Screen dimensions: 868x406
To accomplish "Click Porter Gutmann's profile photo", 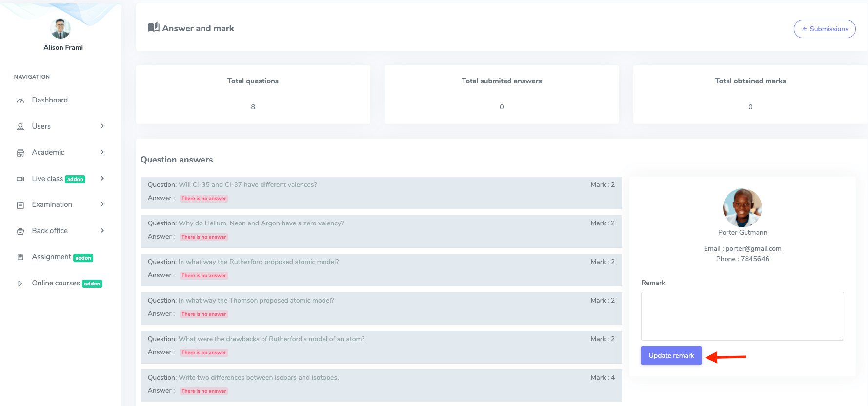I will (x=742, y=208).
